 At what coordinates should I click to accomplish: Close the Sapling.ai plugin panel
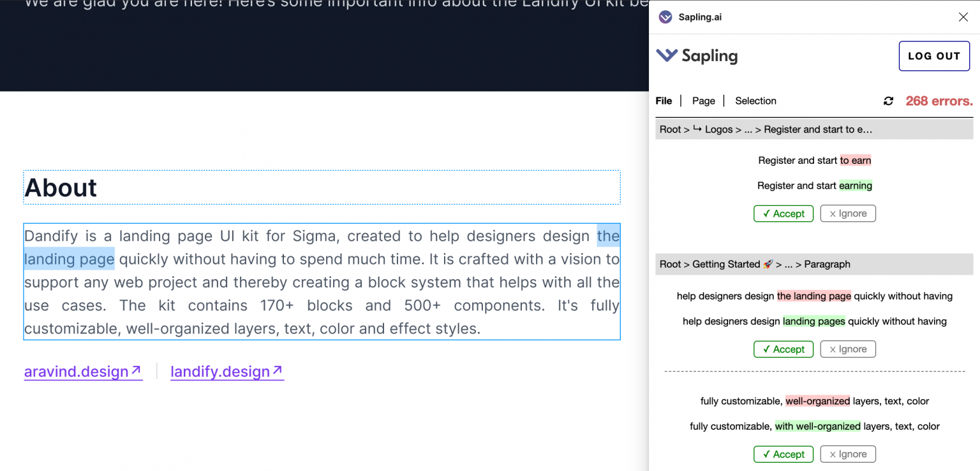[963, 17]
